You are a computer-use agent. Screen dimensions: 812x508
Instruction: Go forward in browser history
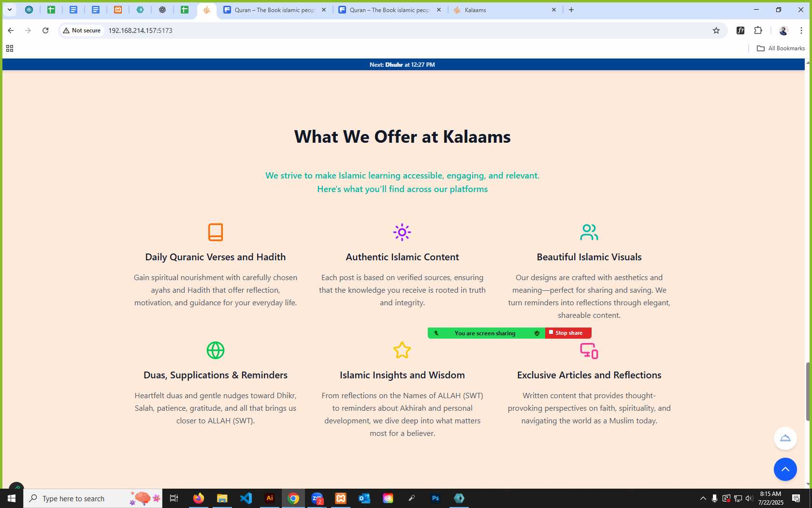tap(28, 30)
